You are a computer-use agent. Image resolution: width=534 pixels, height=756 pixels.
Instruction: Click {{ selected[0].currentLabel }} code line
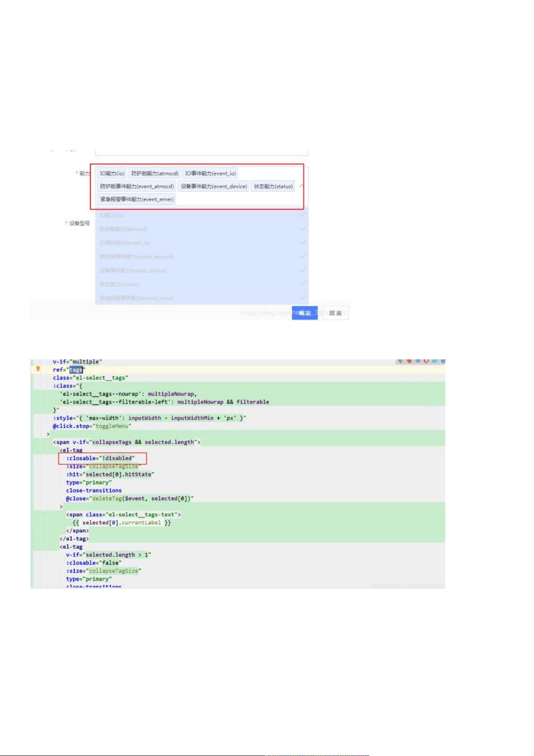coord(122,523)
